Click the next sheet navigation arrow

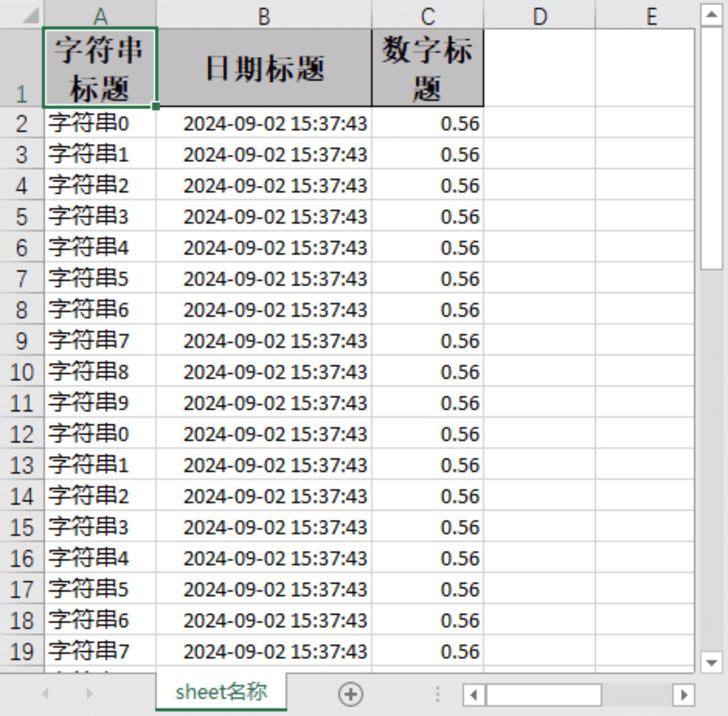[x=89, y=693]
